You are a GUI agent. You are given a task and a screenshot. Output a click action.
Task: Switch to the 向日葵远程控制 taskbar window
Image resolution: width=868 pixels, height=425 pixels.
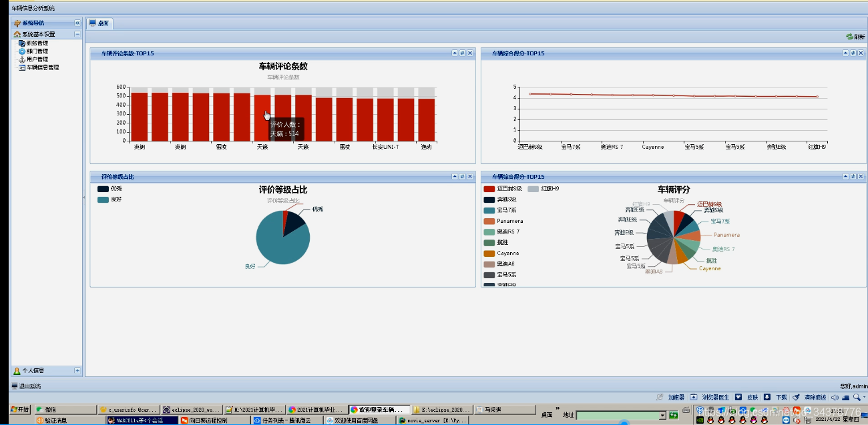tap(214, 420)
